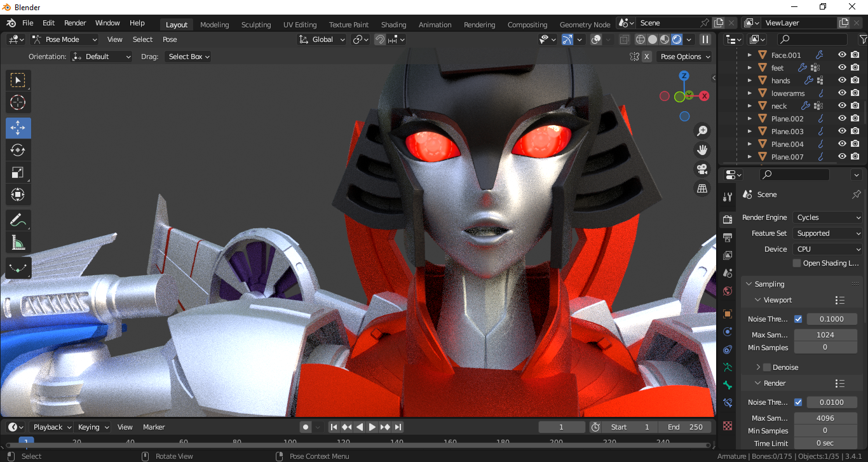Toggle Viewport Noise Threshold checkbox
This screenshot has height=462, width=868.
click(798, 319)
